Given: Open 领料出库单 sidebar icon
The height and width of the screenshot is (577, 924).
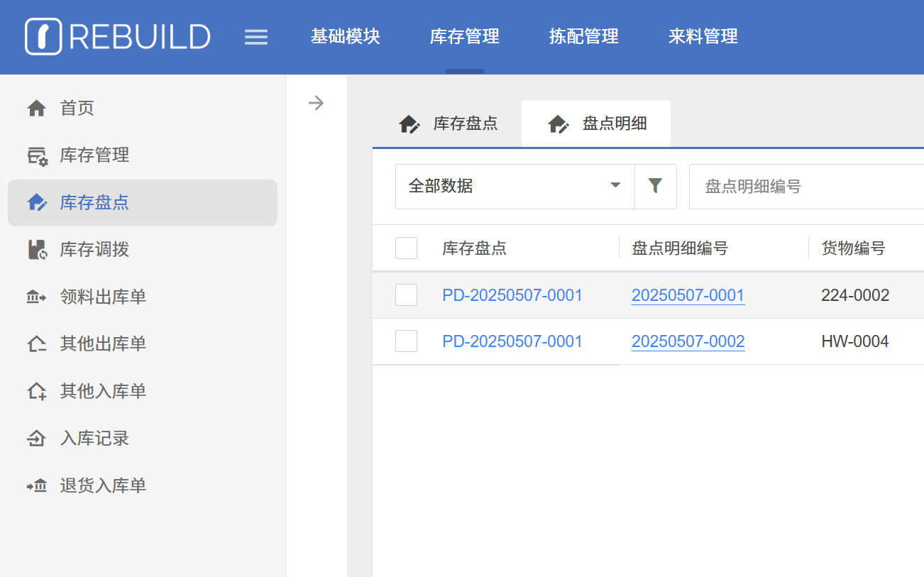Looking at the screenshot, I should pos(36,297).
